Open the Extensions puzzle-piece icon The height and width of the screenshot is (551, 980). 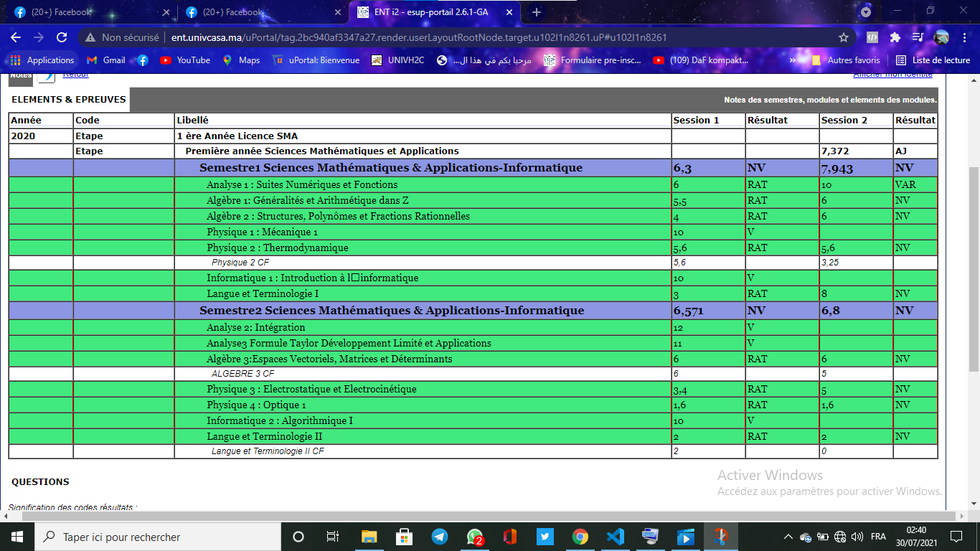tap(895, 37)
